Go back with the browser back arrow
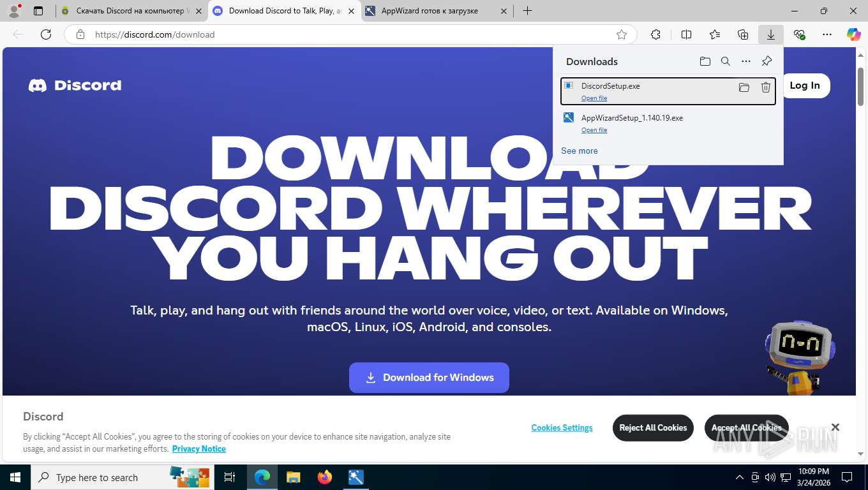Screen dimensions: 868x490 point(18,34)
